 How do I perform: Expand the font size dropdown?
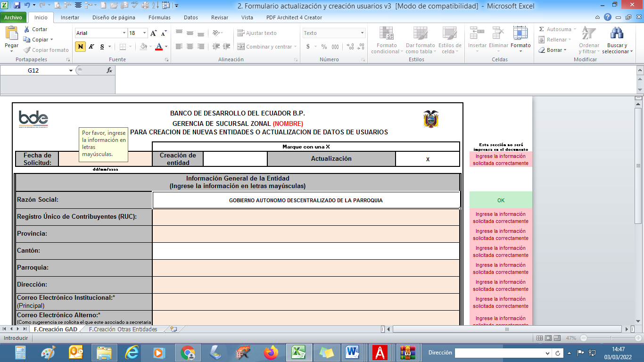[x=144, y=33]
